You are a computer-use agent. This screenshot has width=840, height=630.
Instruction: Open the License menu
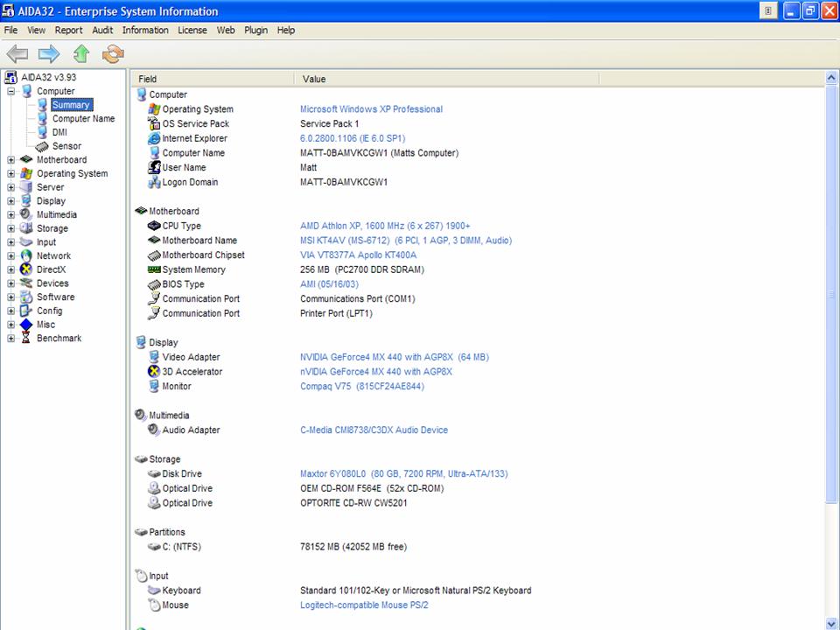coord(192,30)
